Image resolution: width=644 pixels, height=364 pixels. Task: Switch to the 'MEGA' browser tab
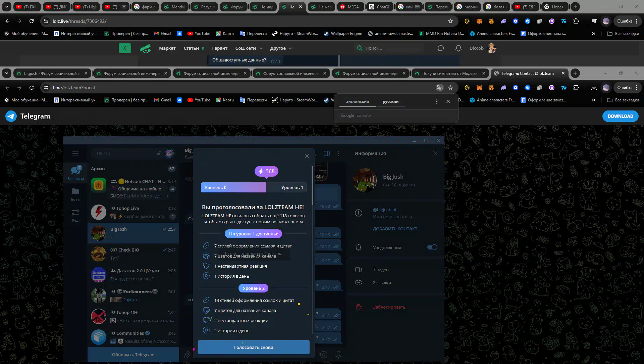(x=351, y=7)
